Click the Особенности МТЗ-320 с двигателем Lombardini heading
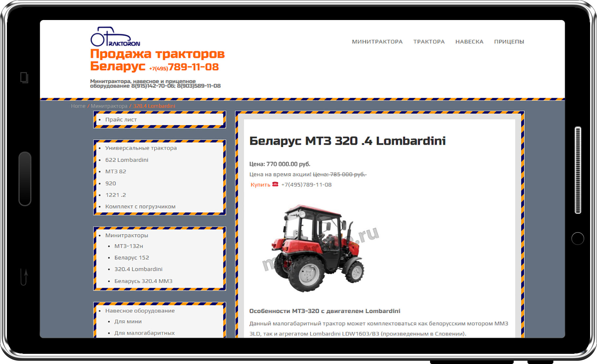 click(x=325, y=311)
